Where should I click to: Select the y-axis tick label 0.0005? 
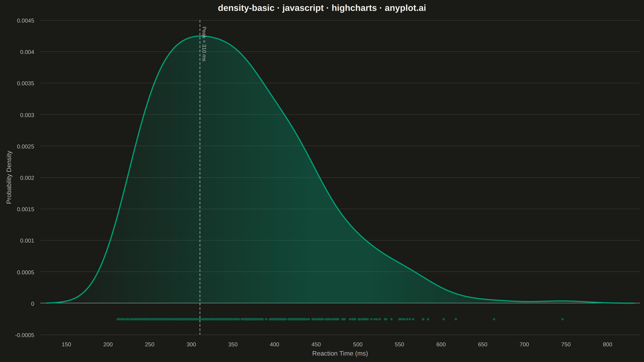pyautogui.click(x=26, y=272)
